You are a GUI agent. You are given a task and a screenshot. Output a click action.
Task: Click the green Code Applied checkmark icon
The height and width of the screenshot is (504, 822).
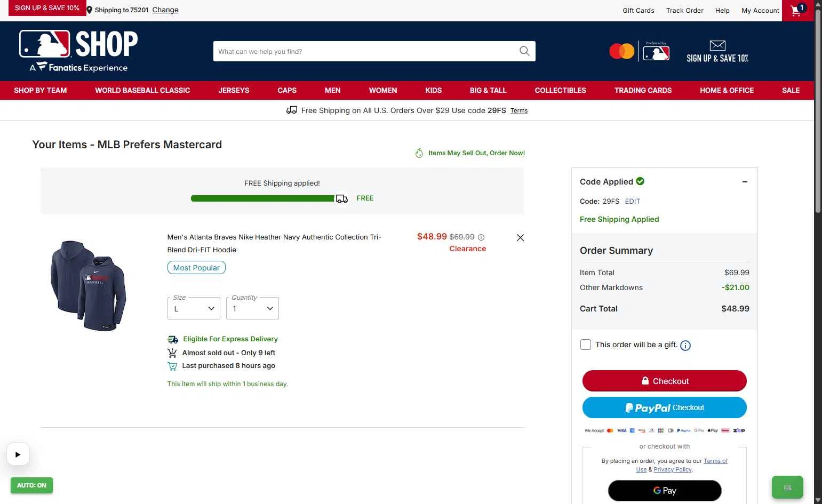point(640,181)
